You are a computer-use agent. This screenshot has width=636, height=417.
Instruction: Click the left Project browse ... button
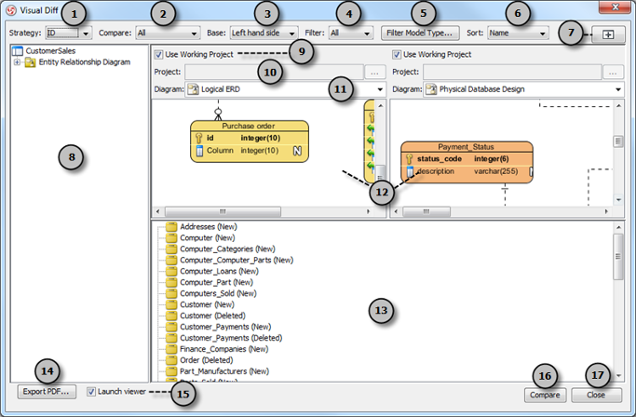pos(375,72)
